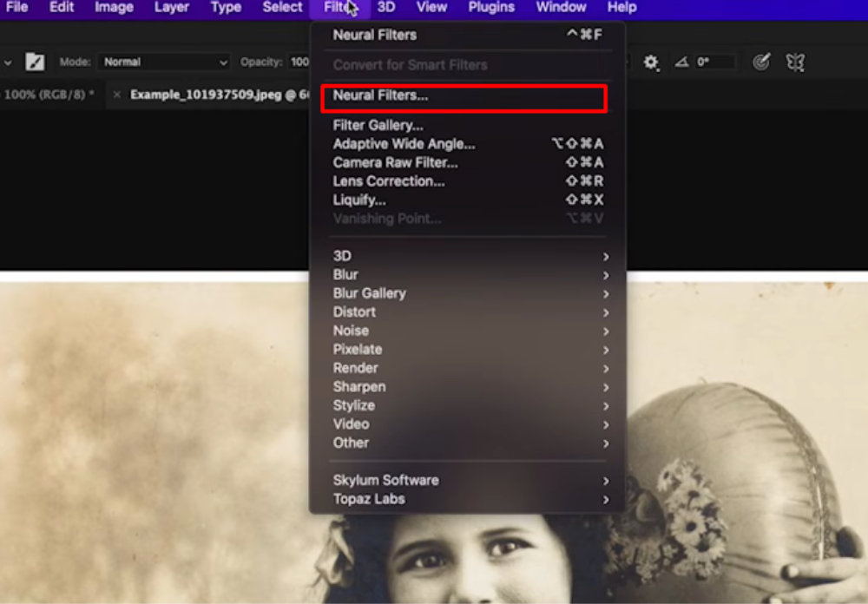The image size is (868, 604).
Task: Choose Camera Raw Filter... menu entry
Action: [x=395, y=162]
